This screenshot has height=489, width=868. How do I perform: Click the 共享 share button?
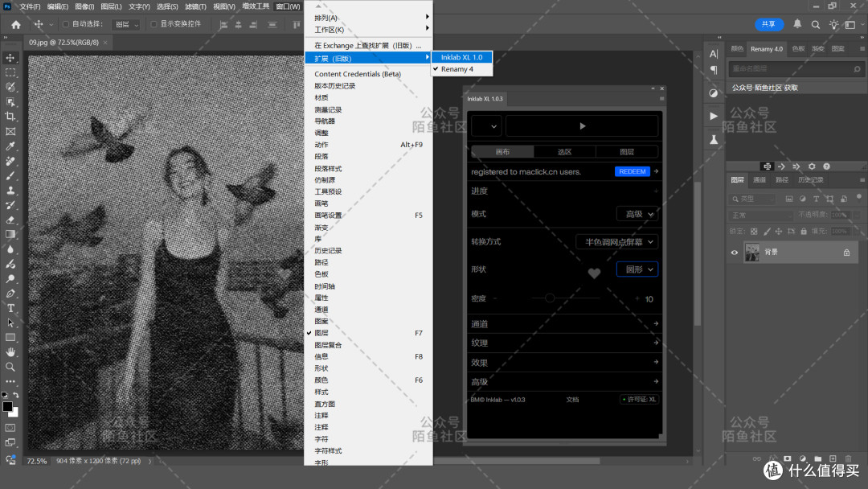pyautogui.click(x=769, y=24)
